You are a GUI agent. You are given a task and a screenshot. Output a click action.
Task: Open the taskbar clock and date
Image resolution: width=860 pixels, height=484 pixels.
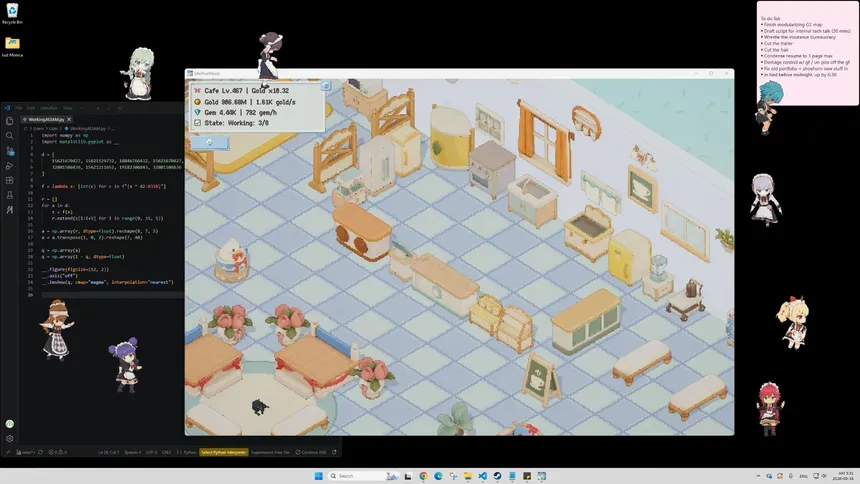pyautogui.click(x=843, y=476)
